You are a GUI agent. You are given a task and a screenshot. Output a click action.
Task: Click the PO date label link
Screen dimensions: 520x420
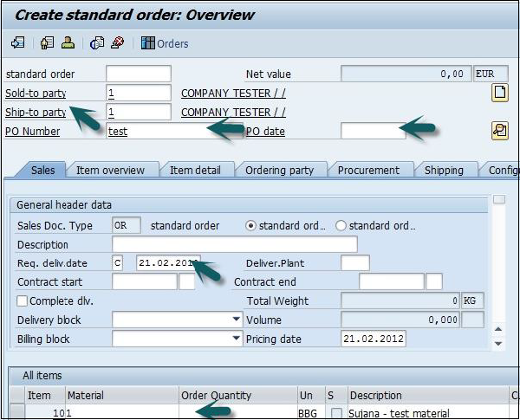tap(265, 132)
